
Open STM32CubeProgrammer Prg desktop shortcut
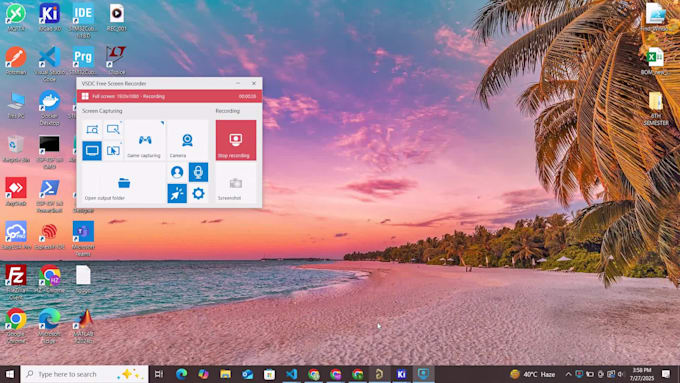click(83, 61)
